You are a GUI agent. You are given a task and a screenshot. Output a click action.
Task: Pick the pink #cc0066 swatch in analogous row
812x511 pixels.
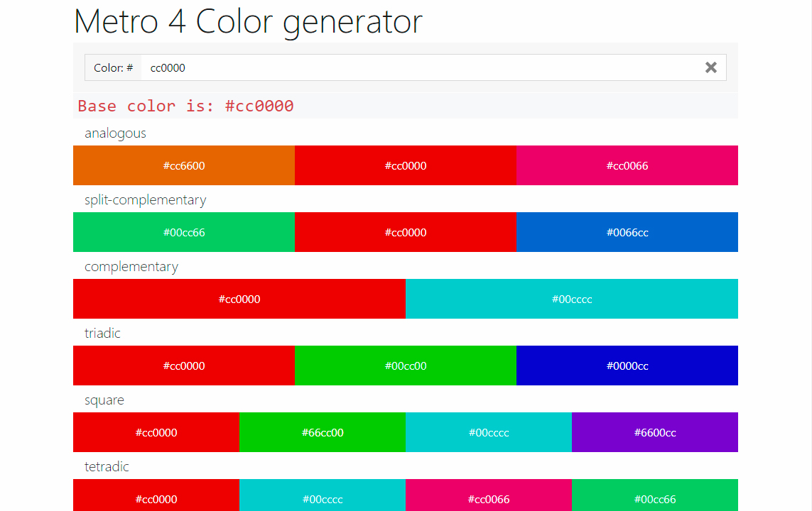pos(627,165)
